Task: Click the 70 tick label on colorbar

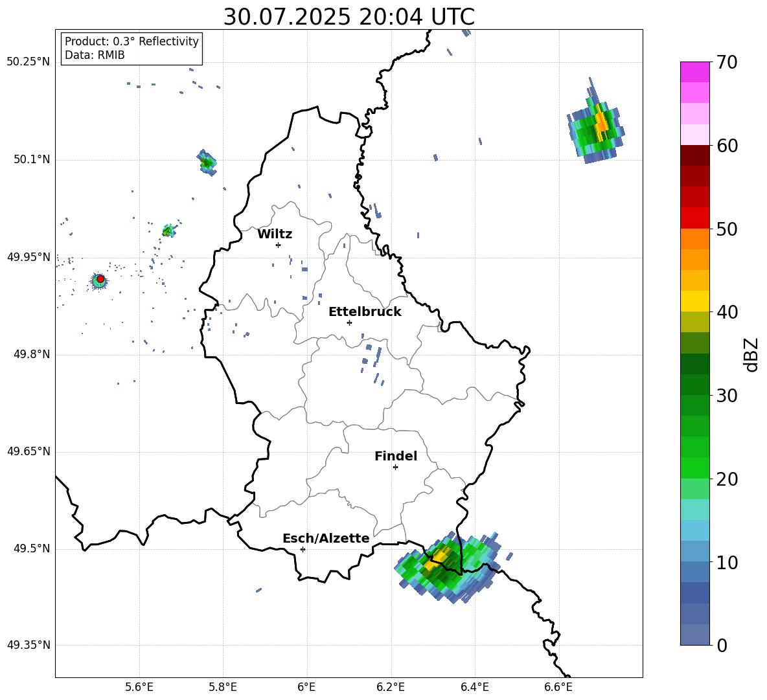Action: 727,62
